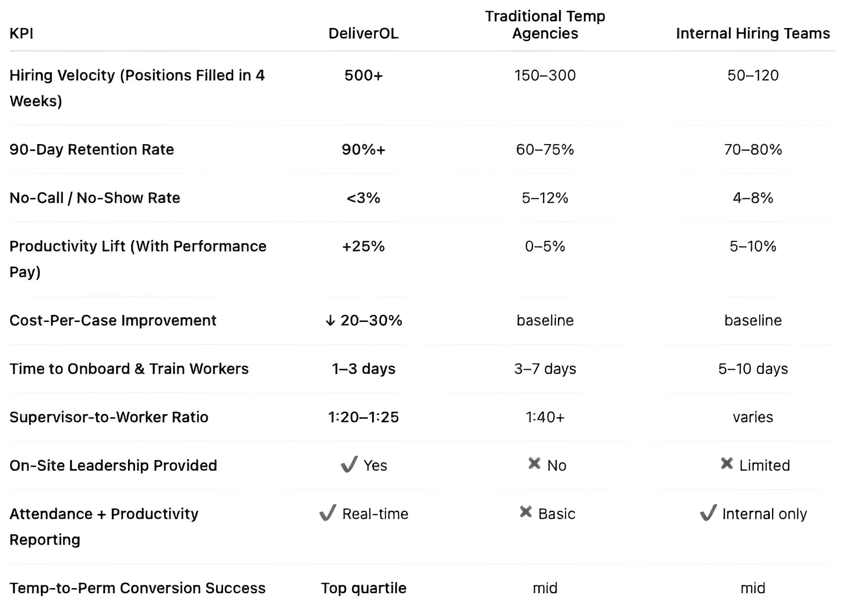
Task: Click the down arrow before 20–30%
Action: pyautogui.click(x=330, y=321)
